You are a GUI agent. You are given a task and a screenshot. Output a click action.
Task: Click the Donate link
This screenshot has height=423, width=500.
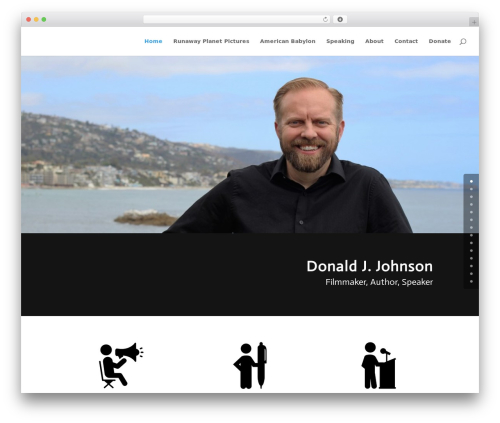(440, 41)
